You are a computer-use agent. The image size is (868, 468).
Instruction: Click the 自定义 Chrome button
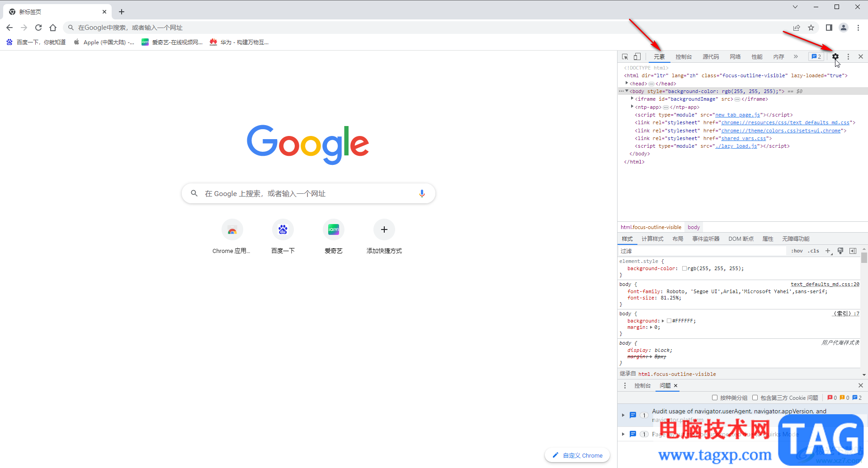click(x=577, y=455)
